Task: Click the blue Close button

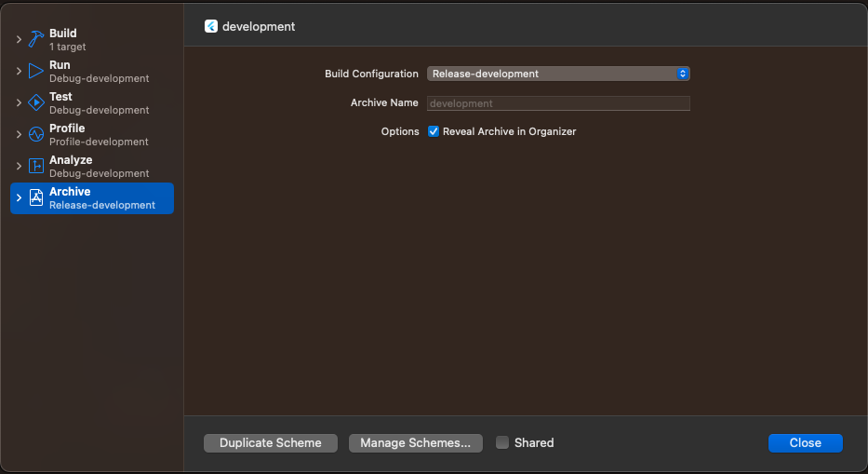Action: [x=806, y=443]
